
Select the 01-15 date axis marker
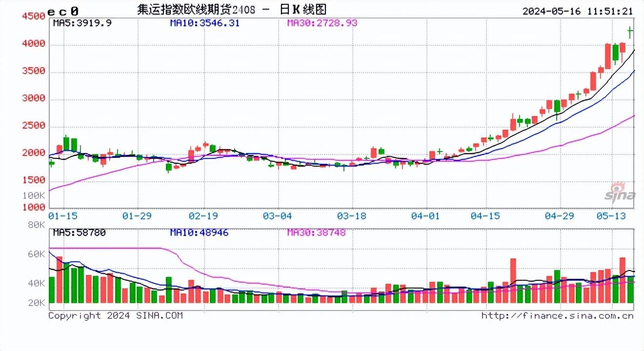62,215
